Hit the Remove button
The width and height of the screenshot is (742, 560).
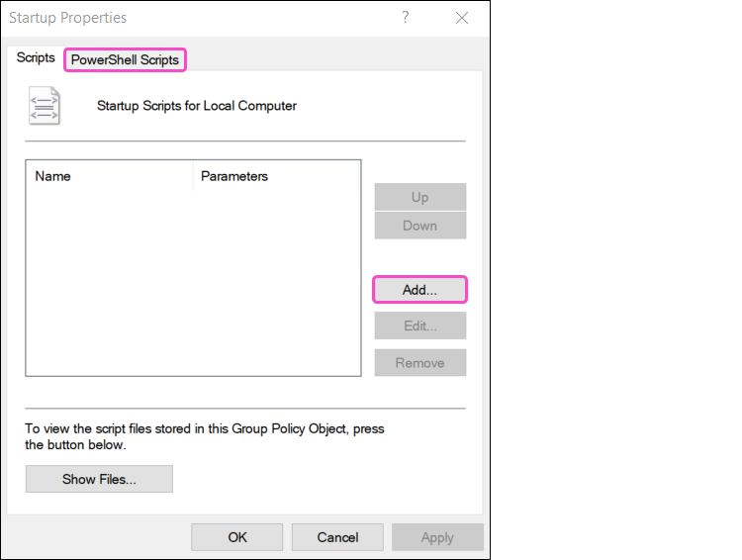419,362
